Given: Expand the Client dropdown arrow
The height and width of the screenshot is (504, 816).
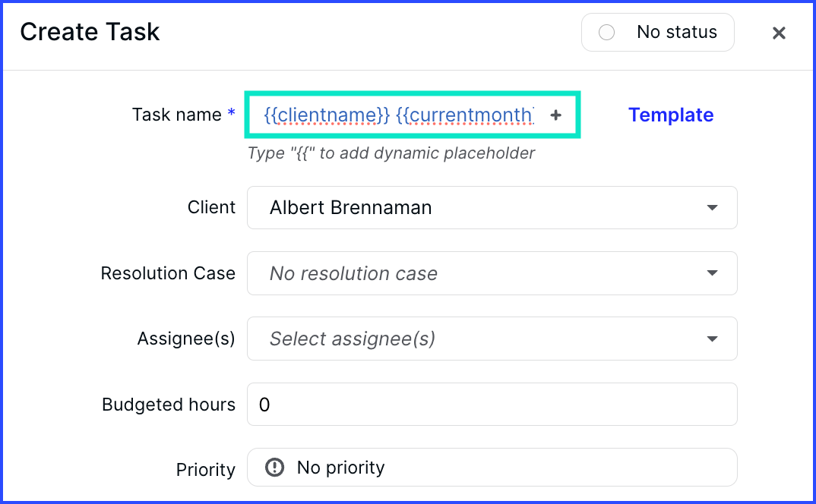Looking at the screenshot, I should pos(712,207).
